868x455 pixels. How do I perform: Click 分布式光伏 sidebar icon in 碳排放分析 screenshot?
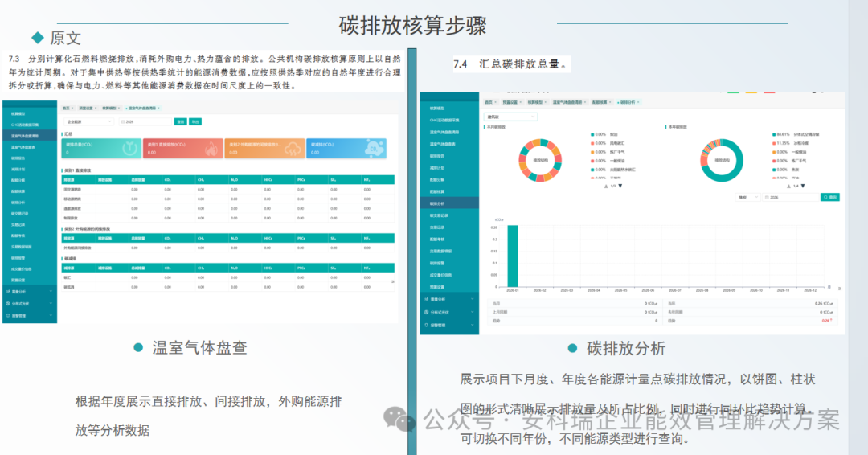426,312
